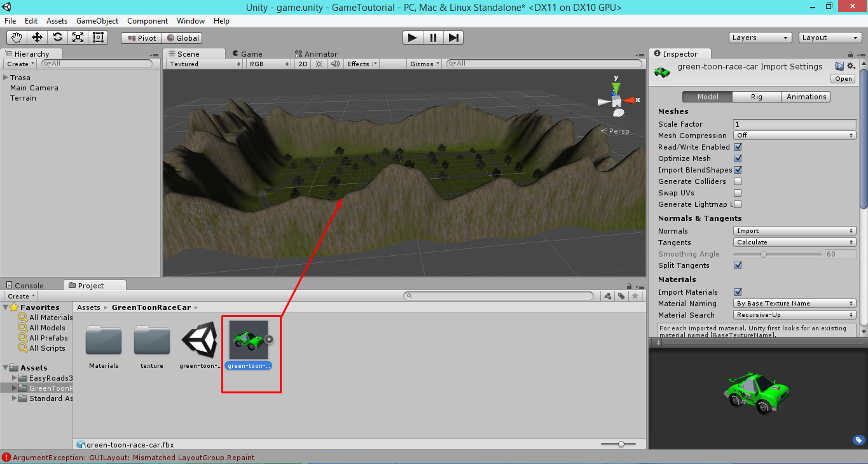The height and width of the screenshot is (464, 868).
Task: Start Play mode
Action: [x=413, y=38]
